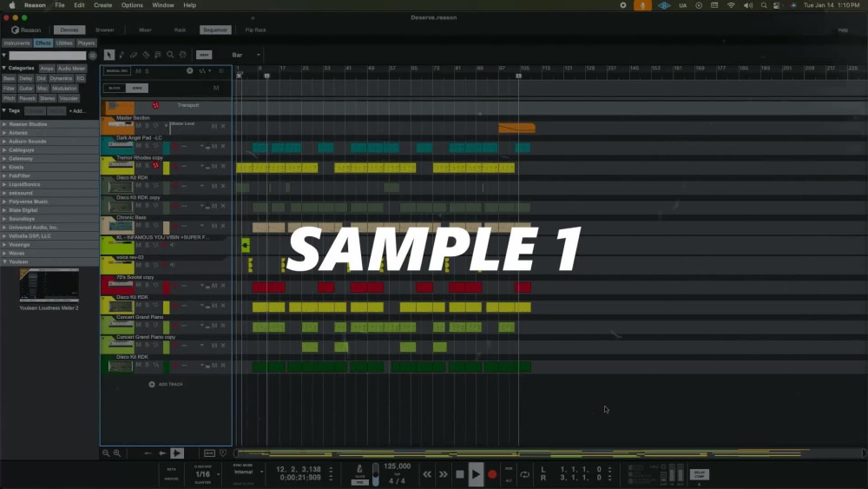This screenshot has height=489, width=868.
Task: Click the red Record button
Action: click(x=492, y=474)
